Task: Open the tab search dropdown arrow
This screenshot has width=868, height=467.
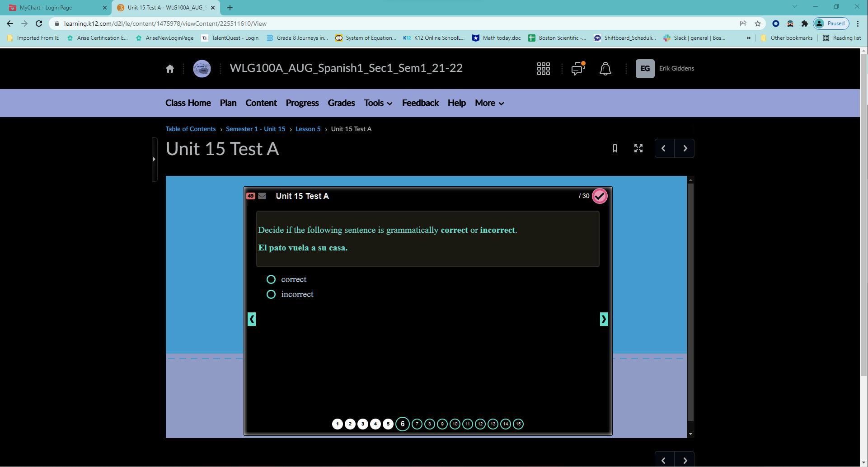Action: coord(794,6)
